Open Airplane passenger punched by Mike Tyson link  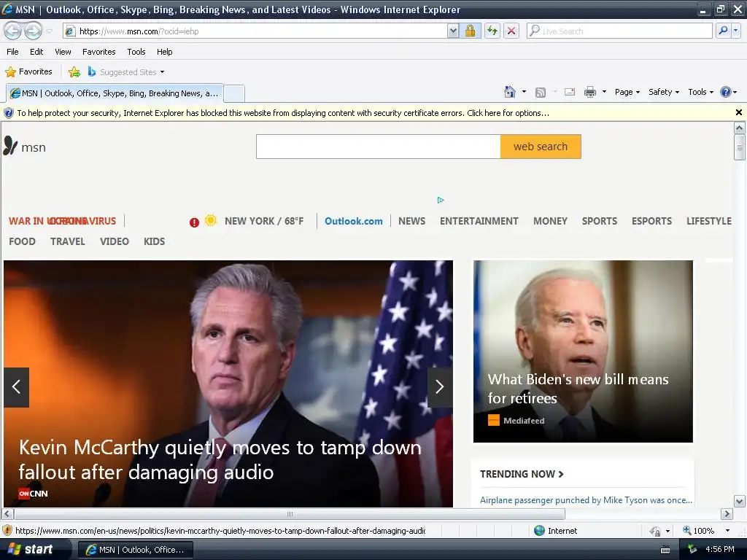[x=586, y=500]
